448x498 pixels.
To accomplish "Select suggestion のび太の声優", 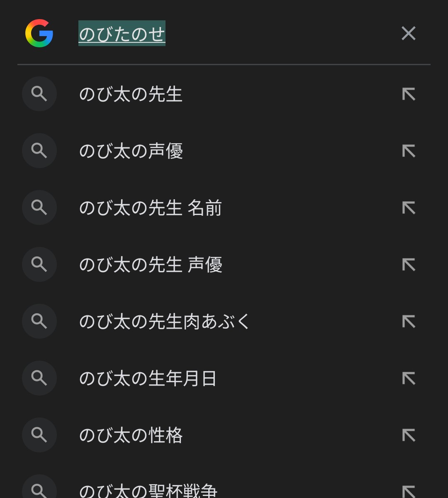I will click(131, 151).
